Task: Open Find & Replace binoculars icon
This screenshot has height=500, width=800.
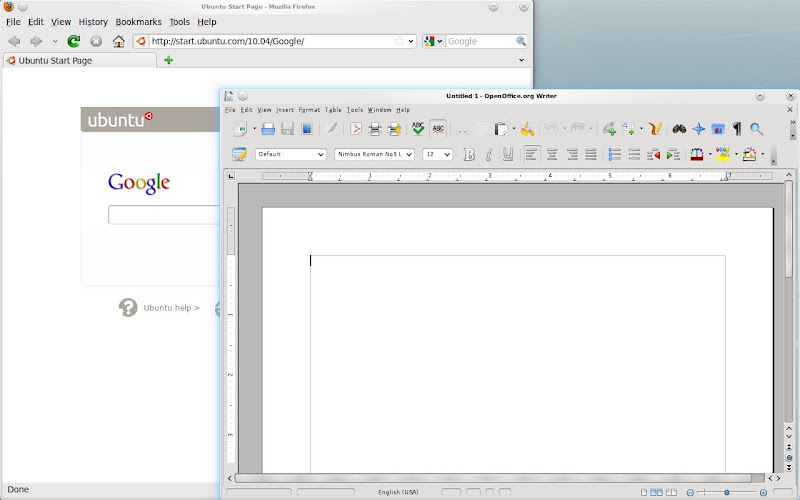Action: 679,129
